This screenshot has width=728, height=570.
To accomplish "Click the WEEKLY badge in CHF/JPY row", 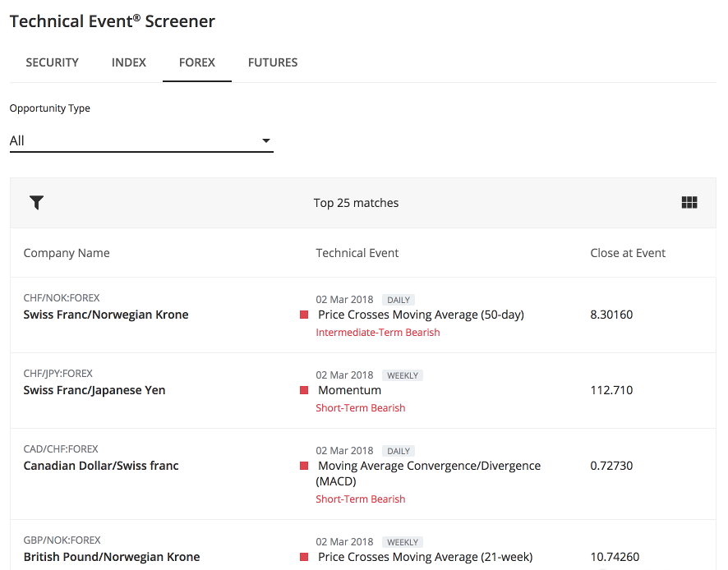I will tap(403, 375).
